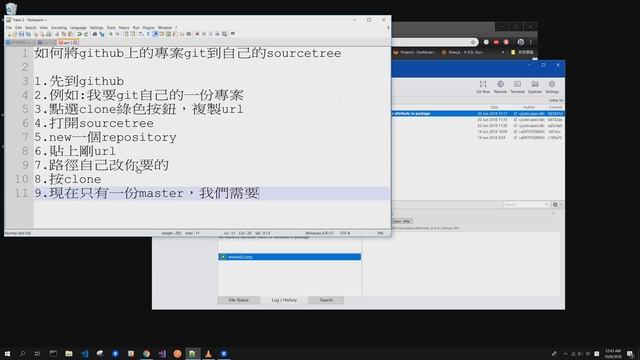640x360 pixels.
Task: Open the Plugins menu in Notepad++
Action: pyautogui.click(x=149, y=28)
